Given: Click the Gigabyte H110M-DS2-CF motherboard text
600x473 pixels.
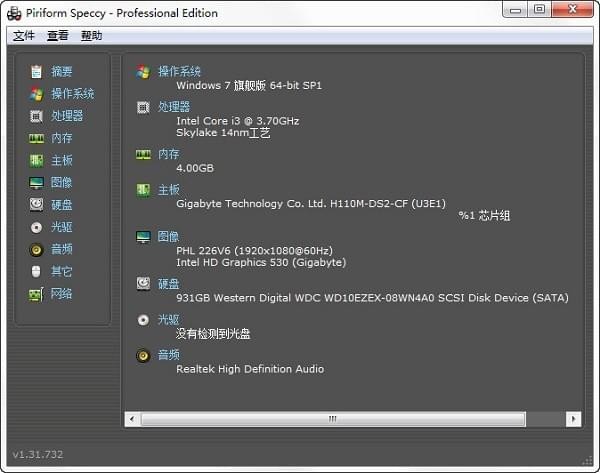Looking at the screenshot, I should pyautogui.click(x=311, y=204).
